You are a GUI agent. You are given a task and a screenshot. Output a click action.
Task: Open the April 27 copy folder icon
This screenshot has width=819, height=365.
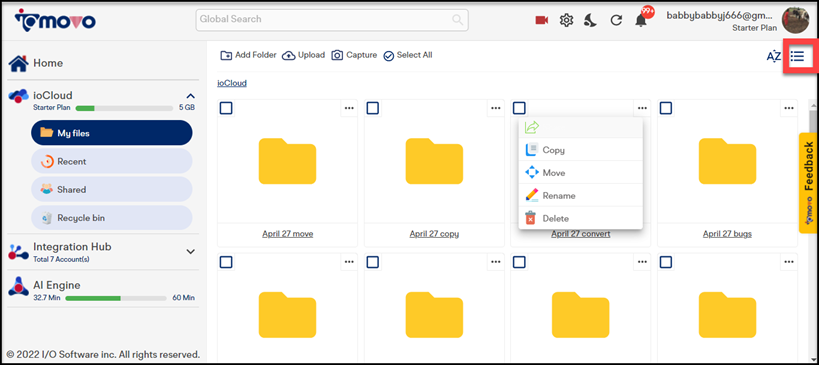point(434,161)
